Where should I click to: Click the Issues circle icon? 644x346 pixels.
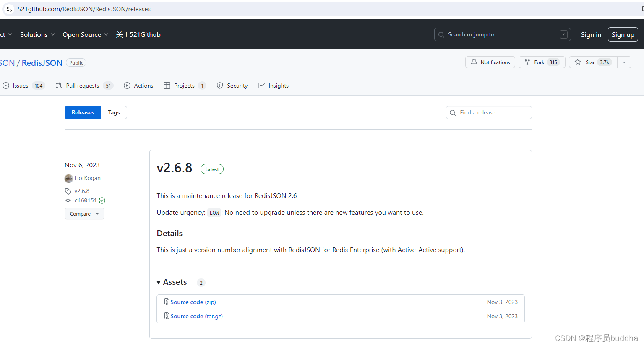[6, 86]
